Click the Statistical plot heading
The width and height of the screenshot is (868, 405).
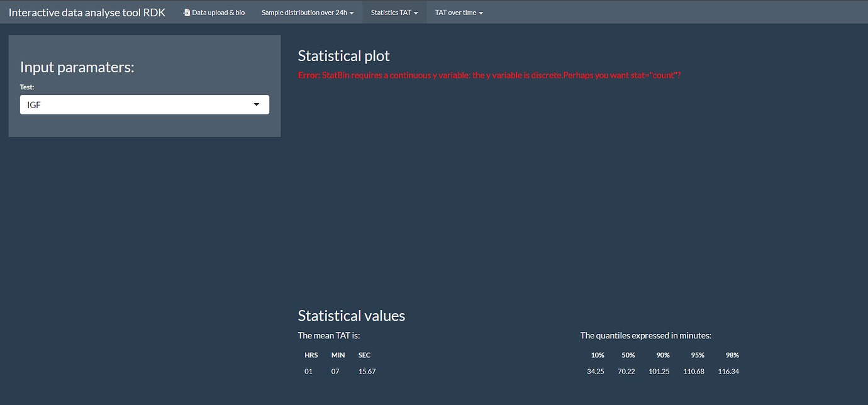click(343, 55)
